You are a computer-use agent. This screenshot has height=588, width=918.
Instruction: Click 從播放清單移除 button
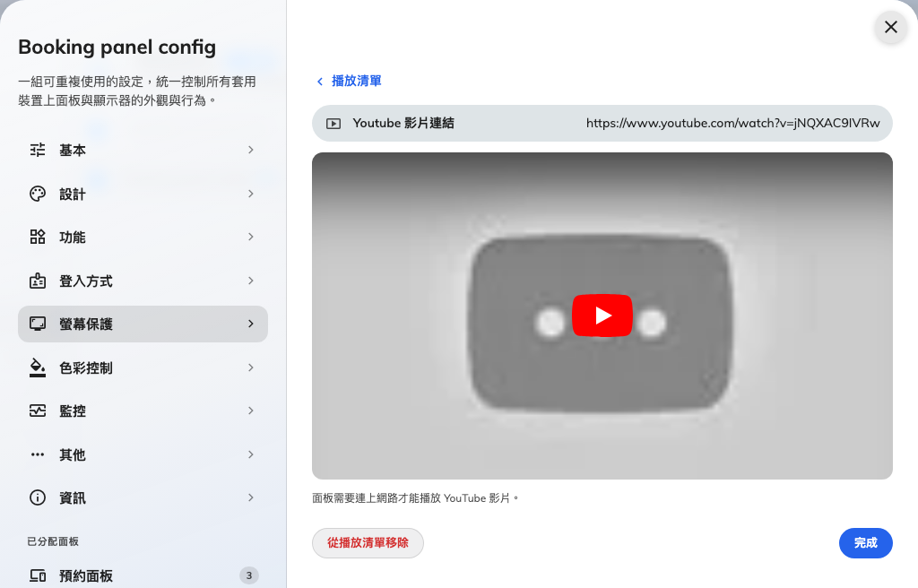pos(368,543)
